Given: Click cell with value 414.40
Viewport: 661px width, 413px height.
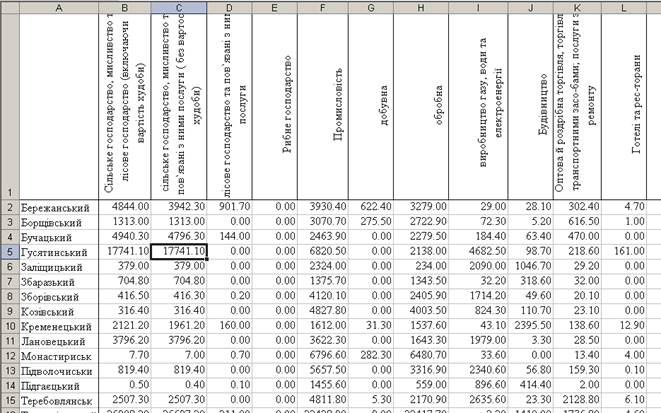Looking at the screenshot, I should click(x=531, y=385).
